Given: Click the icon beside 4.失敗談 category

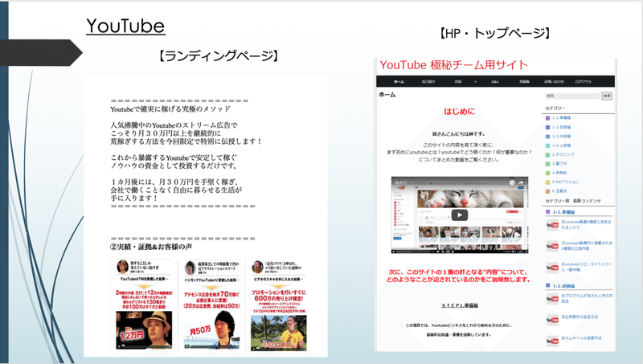Looking at the screenshot, I should coord(547,173).
